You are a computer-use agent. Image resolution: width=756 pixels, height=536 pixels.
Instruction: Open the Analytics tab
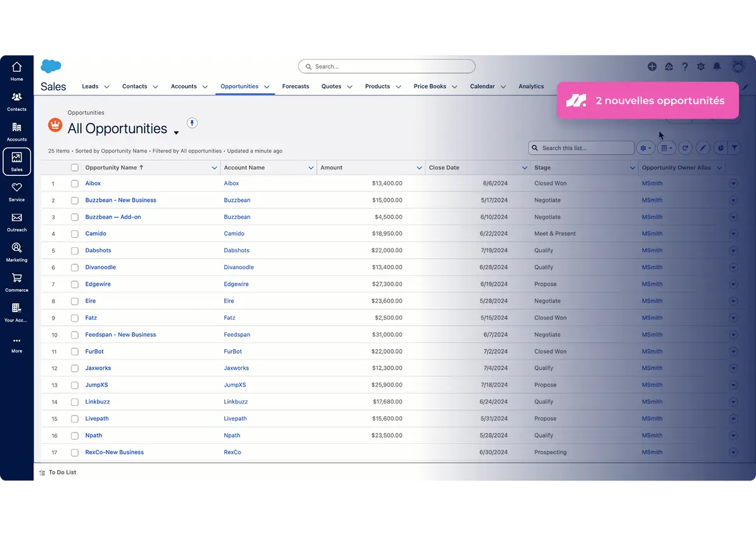point(531,86)
